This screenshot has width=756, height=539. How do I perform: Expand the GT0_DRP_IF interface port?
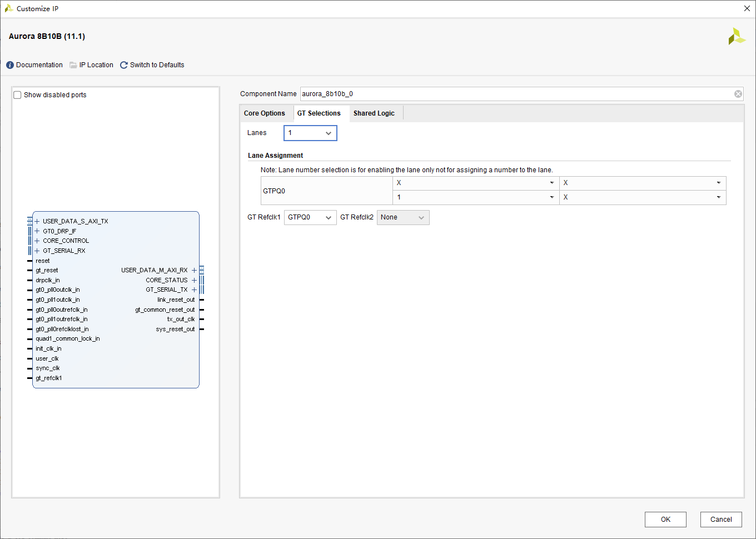(37, 231)
